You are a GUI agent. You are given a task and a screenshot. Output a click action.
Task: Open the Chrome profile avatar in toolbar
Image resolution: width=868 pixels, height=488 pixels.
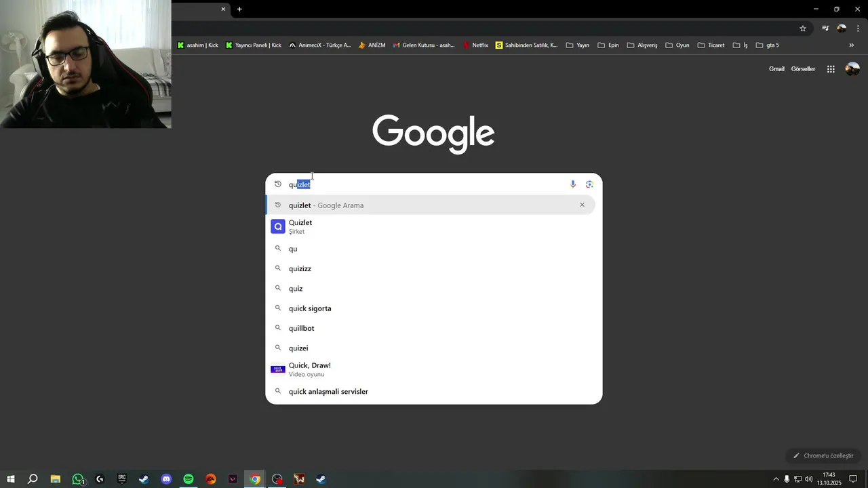(x=842, y=28)
